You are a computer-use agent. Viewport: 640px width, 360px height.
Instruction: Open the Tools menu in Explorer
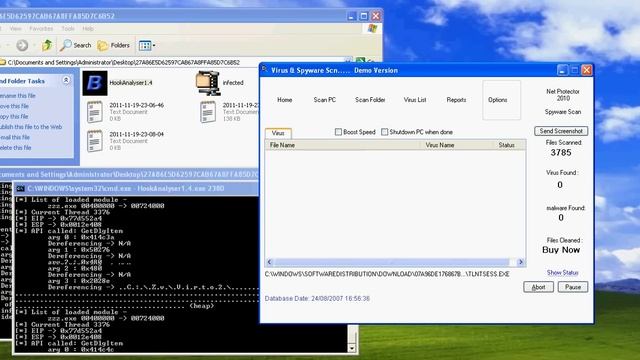click(68, 29)
